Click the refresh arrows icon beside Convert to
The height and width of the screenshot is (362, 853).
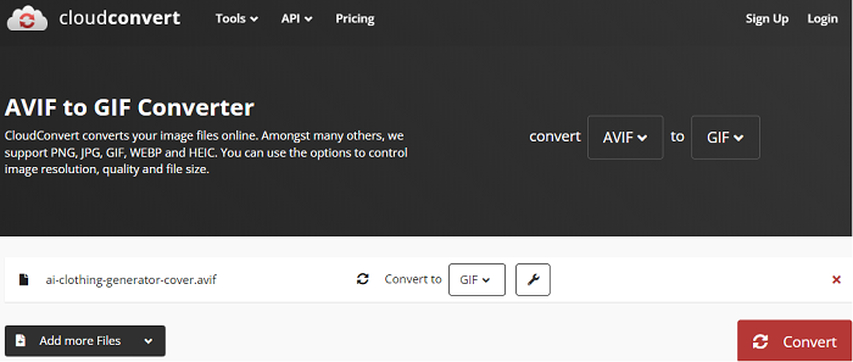[x=363, y=279]
